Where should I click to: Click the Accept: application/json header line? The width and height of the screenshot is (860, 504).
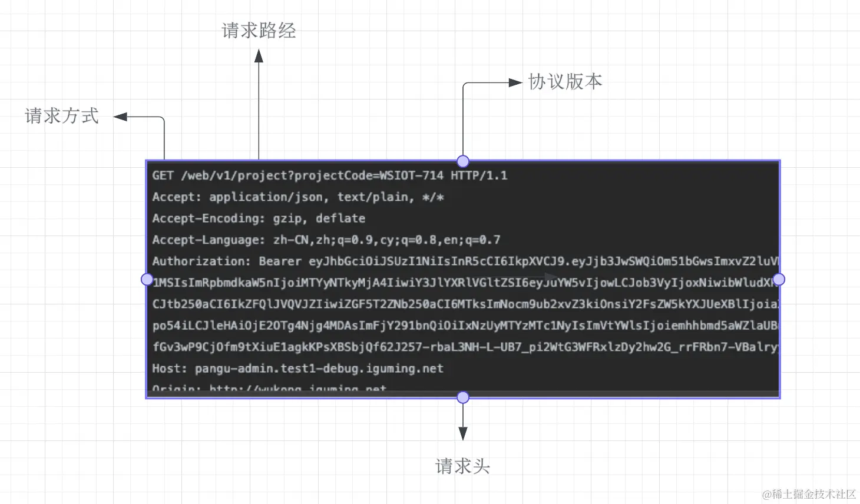pos(298,197)
